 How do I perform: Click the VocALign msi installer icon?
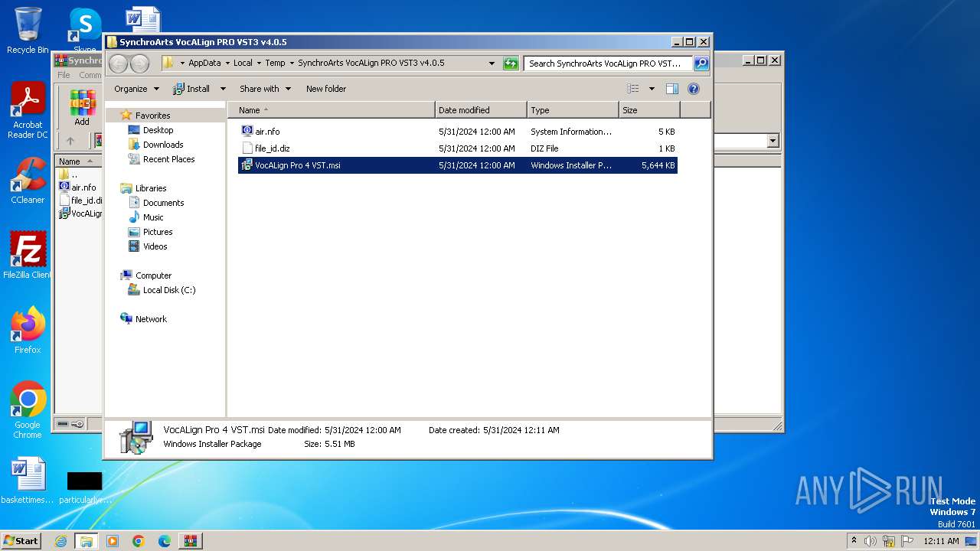(247, 165)
